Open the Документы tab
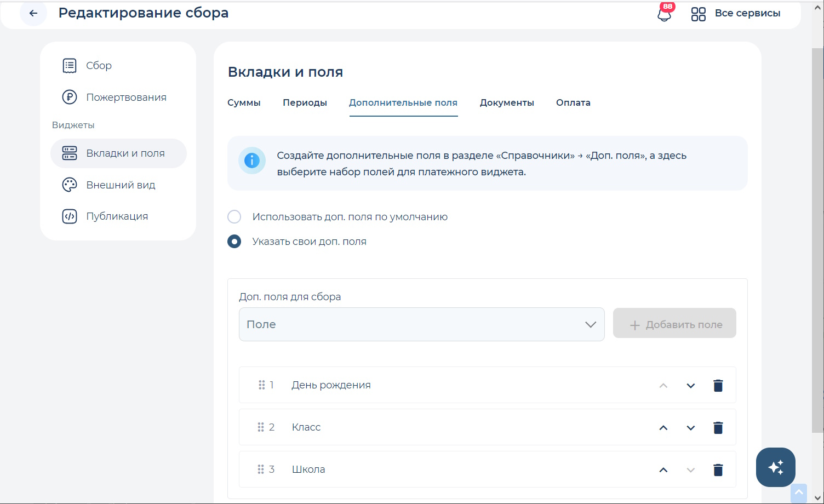 (507, 103)
